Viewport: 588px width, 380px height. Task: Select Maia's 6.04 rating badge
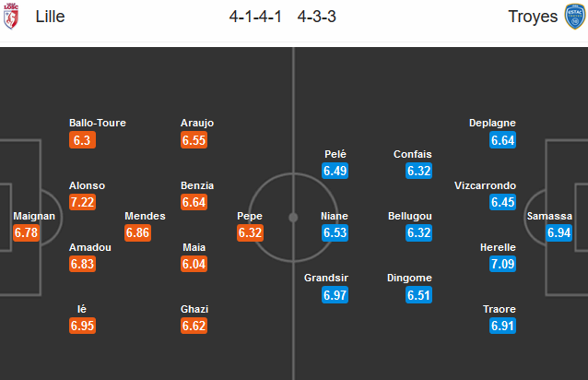(x=194, y=264)
